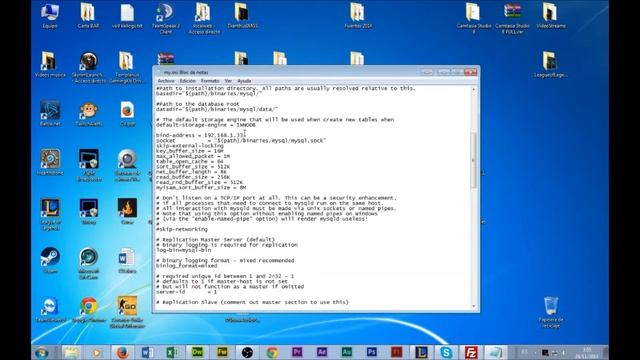The height and width of the screenshot is (360, 640).
Task: Open the Edición menu in Notepad
Action: click(188, 81)
